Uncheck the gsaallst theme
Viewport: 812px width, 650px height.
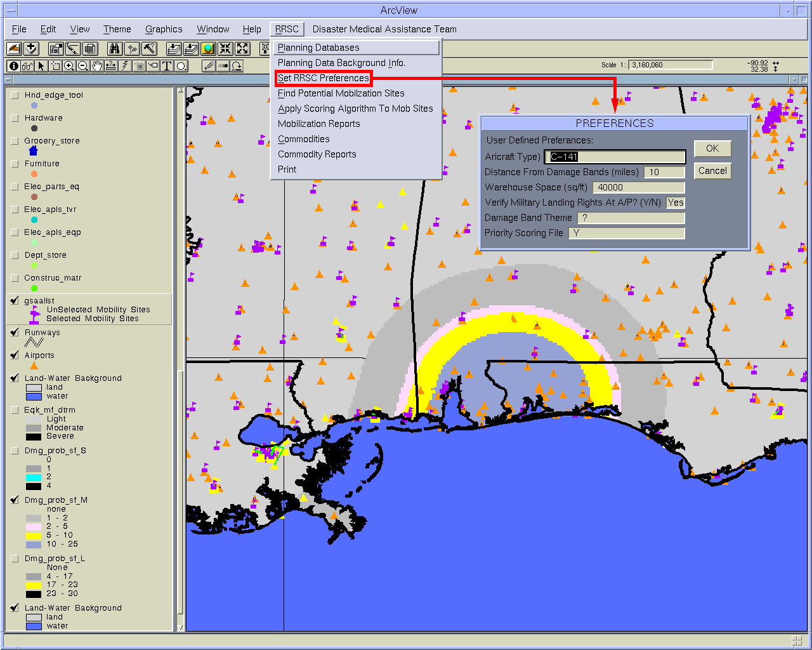pos(15,301)
